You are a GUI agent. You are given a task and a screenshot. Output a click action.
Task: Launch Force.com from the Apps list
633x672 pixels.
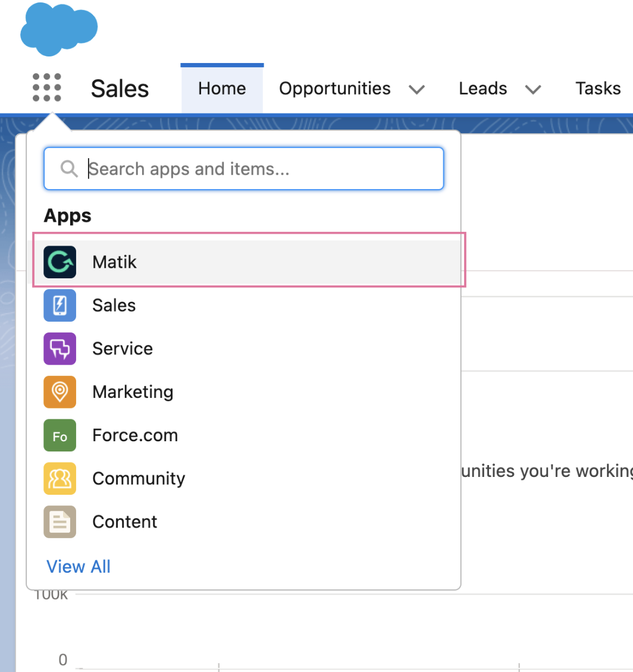coord(244,435)
